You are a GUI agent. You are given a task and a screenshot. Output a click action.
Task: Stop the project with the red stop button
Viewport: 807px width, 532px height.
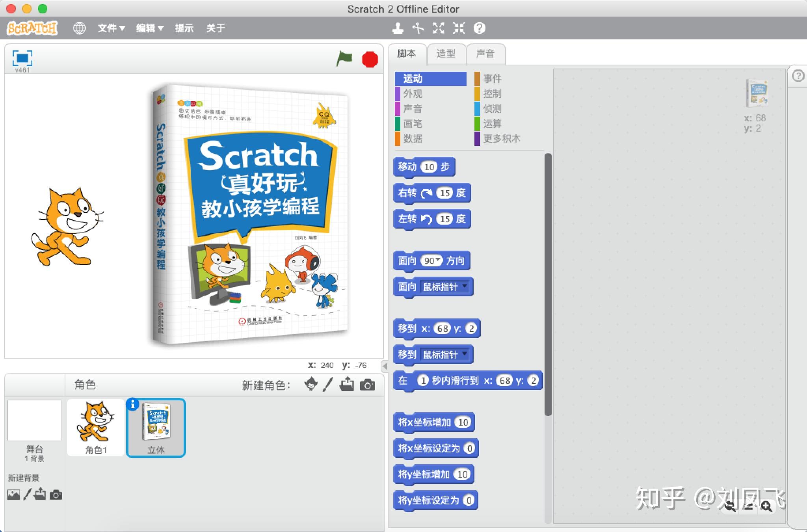pyautogui.click(x=370, y=60)
